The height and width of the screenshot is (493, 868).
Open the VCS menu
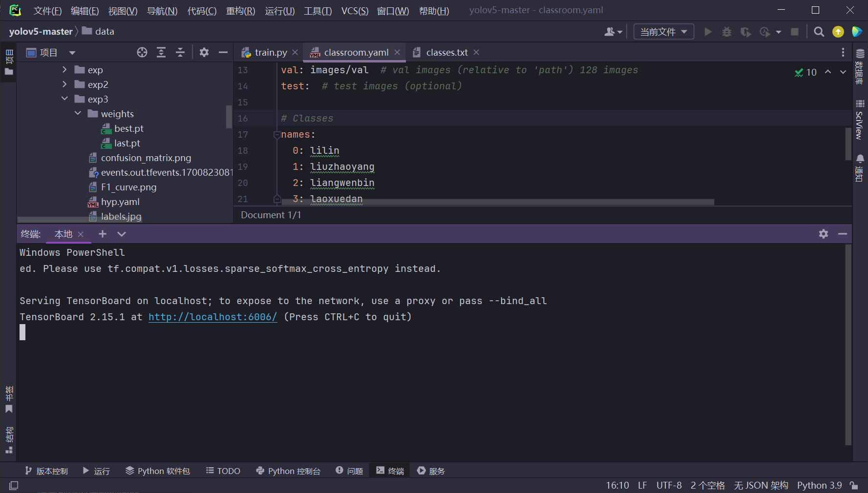coord(355,11)
